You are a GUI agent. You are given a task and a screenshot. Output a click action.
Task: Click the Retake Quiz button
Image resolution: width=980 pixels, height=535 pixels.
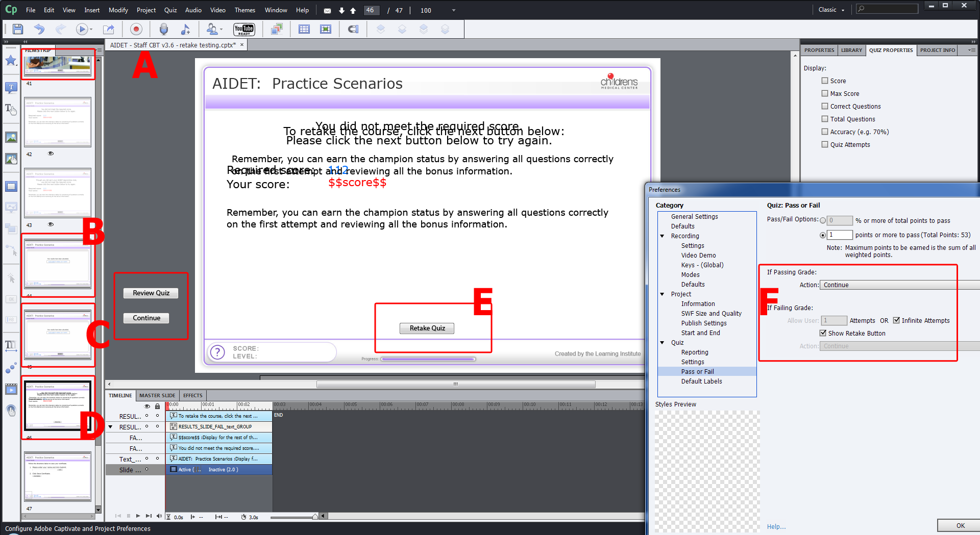pyautogui.click(x=427, y=328)
